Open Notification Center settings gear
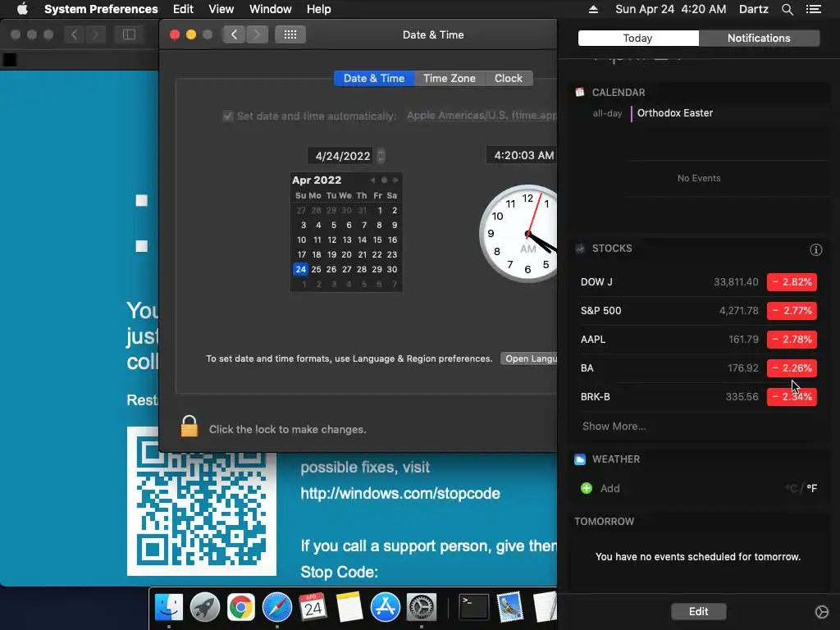 click(x=822, y=612)
